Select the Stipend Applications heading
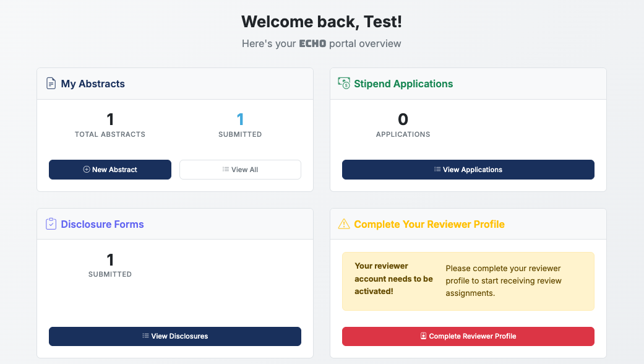This screenshot has width=644, height=364. 403,84
